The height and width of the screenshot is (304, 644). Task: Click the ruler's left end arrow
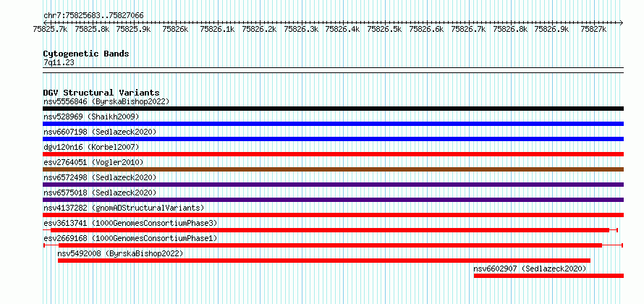[45, 22]
